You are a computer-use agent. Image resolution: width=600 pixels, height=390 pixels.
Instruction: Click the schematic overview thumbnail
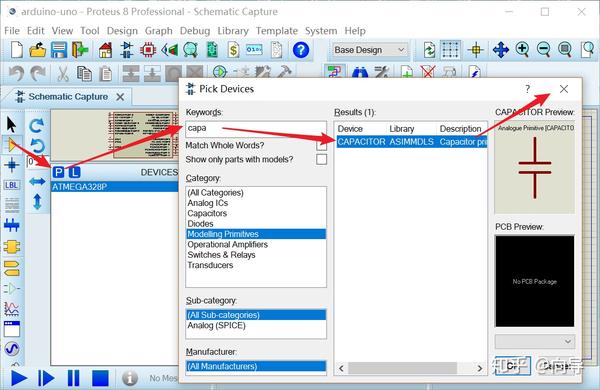point(115,135)
